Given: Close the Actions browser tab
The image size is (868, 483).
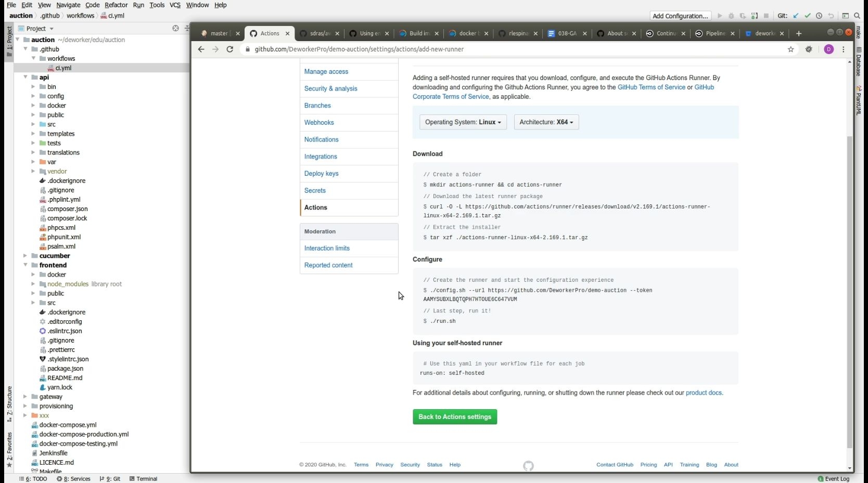Looking at the screenshot, I should point(287,33).
